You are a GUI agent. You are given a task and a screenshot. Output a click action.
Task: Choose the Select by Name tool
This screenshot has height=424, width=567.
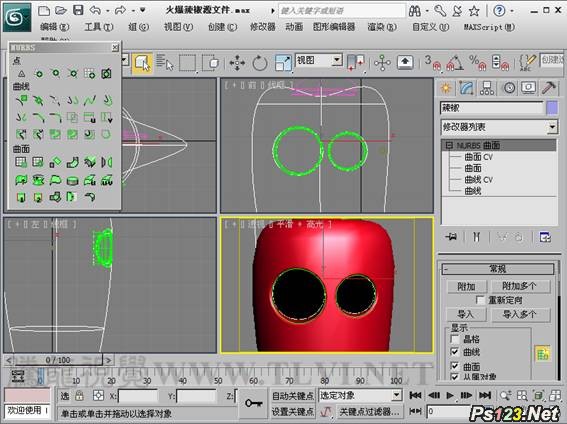(165, 63)
